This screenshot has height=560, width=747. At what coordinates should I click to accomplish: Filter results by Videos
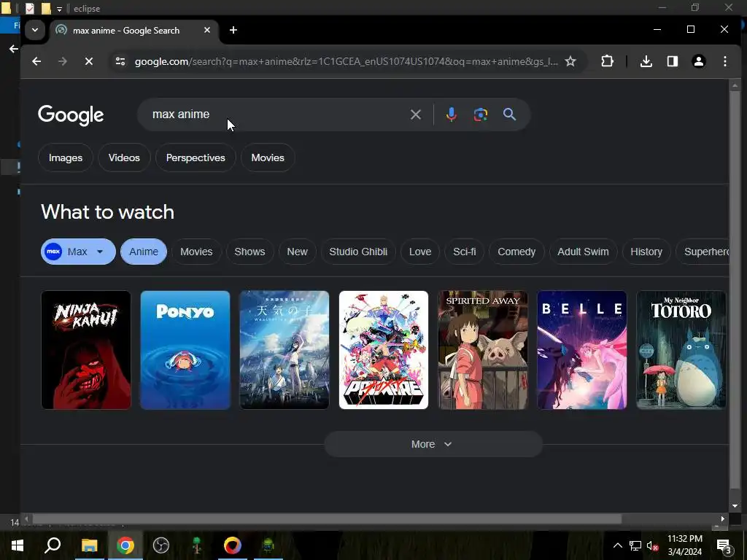[x=124, y=157]
